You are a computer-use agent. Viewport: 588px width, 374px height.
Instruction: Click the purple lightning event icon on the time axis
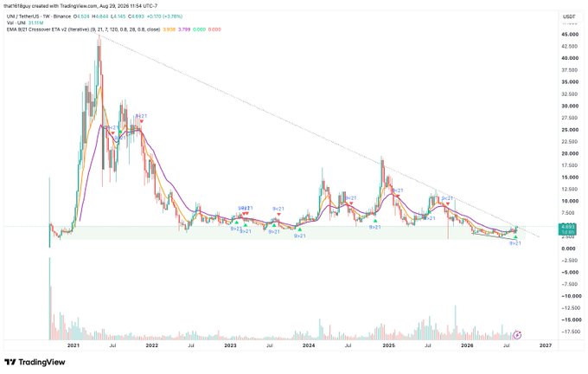(517, 334)
